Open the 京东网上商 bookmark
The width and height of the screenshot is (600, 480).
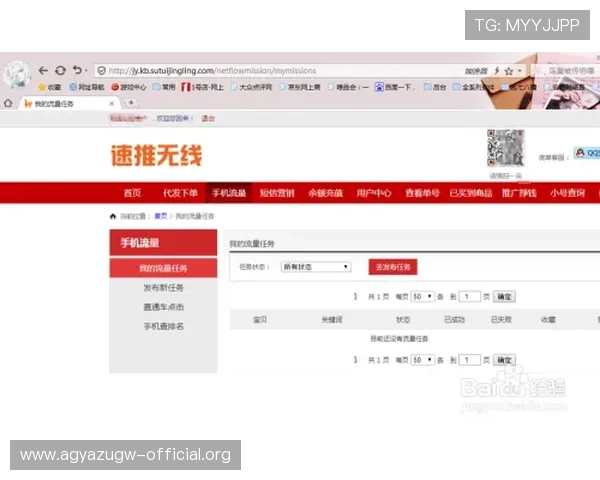(x=300, y=87)
